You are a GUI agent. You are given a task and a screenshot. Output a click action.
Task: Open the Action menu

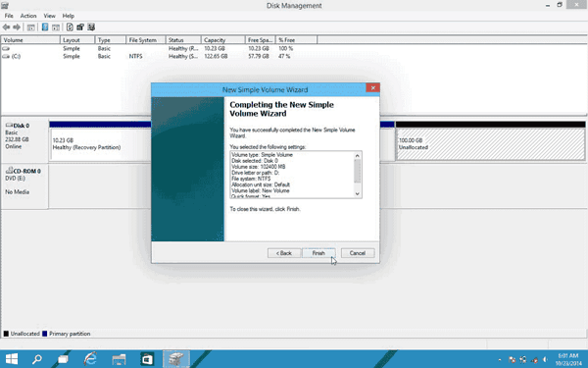(28, 16)
